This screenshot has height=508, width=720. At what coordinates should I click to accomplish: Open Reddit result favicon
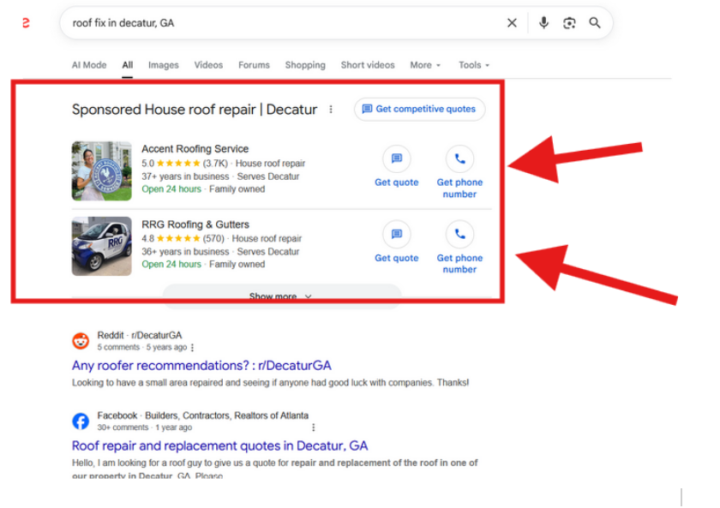pos(81,341)
